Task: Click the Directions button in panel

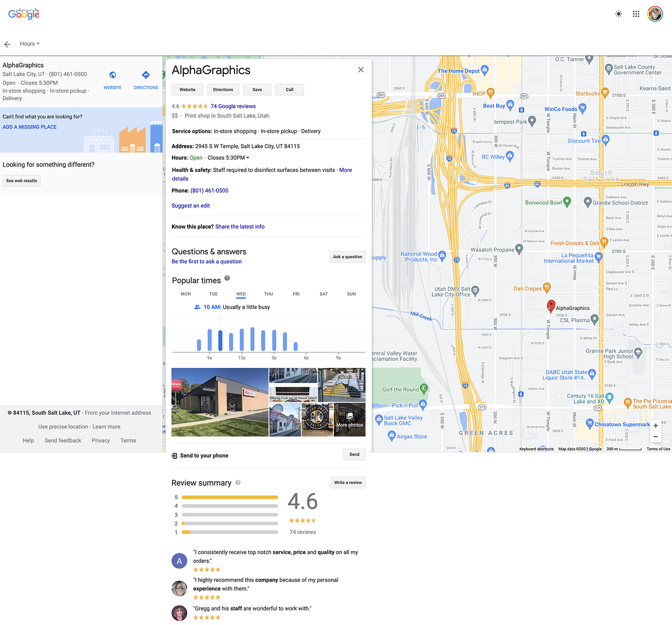Action: point(223,90)
